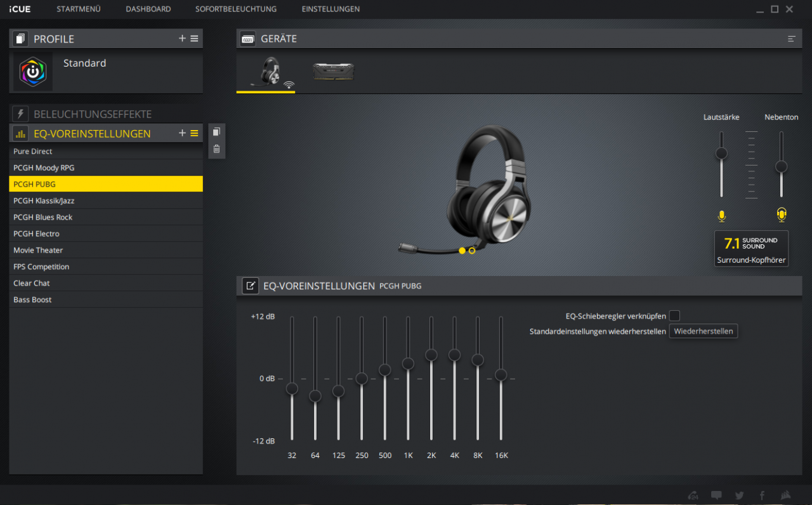Open the Facebook icon in footer
Screen dimensions: 812x505
point(762,495)
